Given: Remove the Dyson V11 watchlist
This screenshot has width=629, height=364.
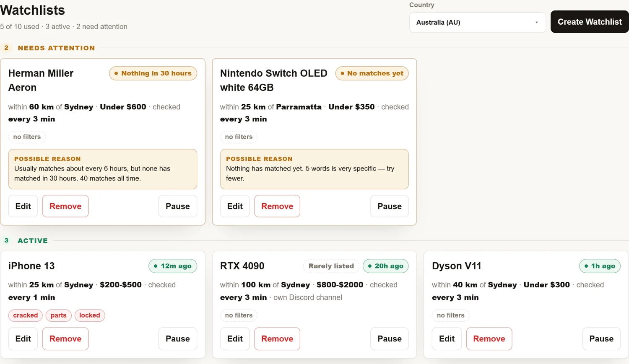Looking at the screenshot, I should coord(489,339).
